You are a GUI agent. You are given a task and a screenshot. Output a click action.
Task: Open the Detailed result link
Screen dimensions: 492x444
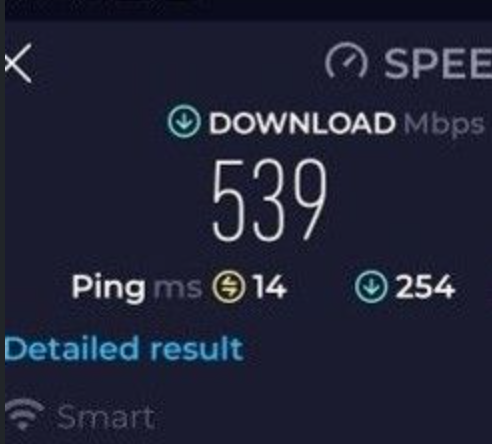(124, 349)
